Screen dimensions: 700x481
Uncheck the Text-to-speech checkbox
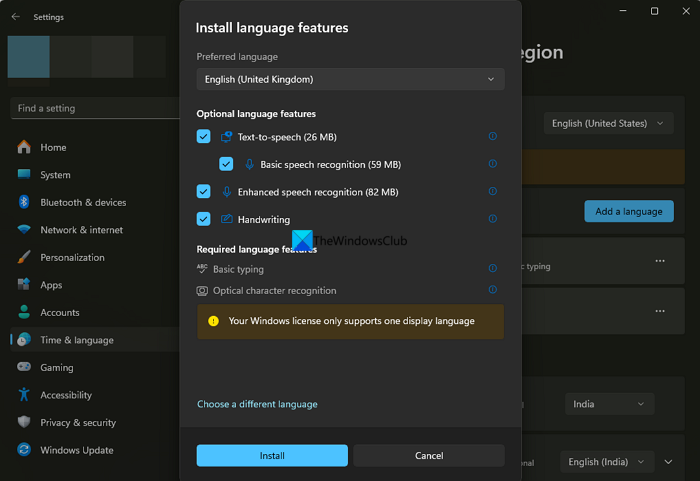coord(204,136)
